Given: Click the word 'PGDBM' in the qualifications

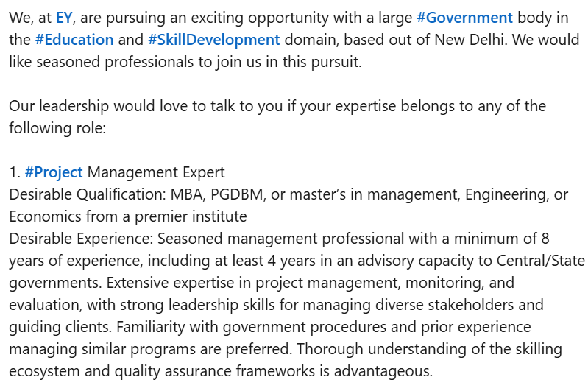Looking at the screenshot, I should 237,194.
